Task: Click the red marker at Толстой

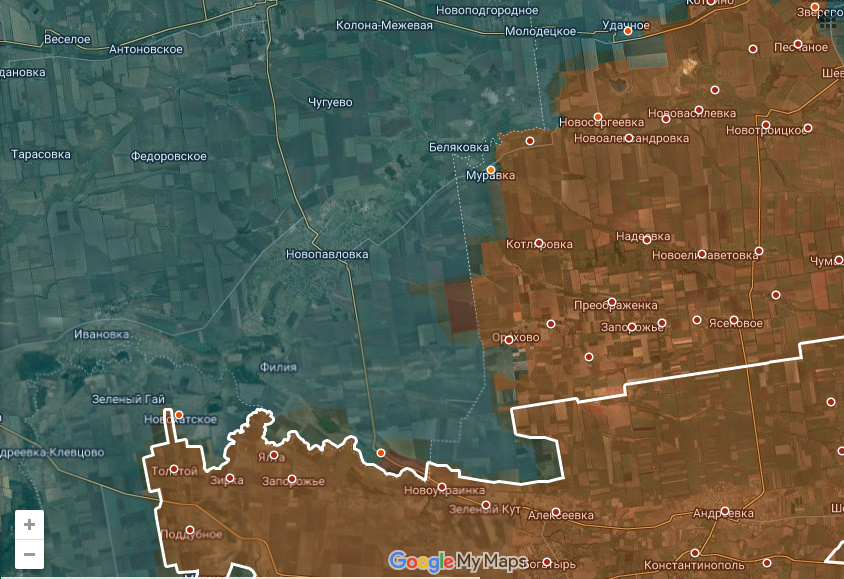Action: pyautogui.click(x=174, y=469)
